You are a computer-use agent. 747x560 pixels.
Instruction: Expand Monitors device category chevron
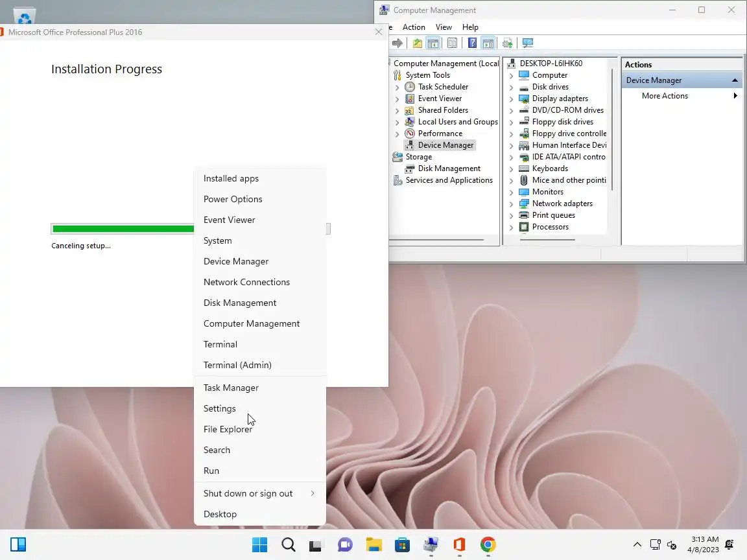pyautogui.click(x=511, y=192)
